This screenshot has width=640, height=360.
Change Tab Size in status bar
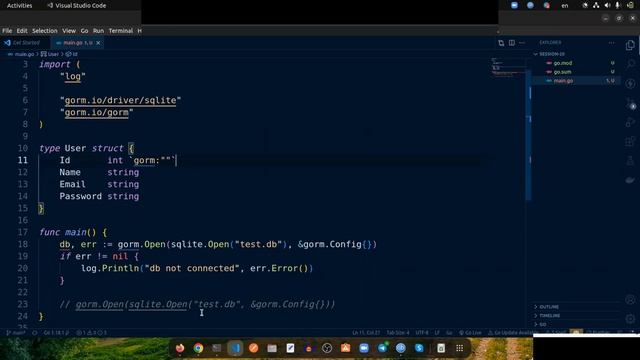[398, 333]
